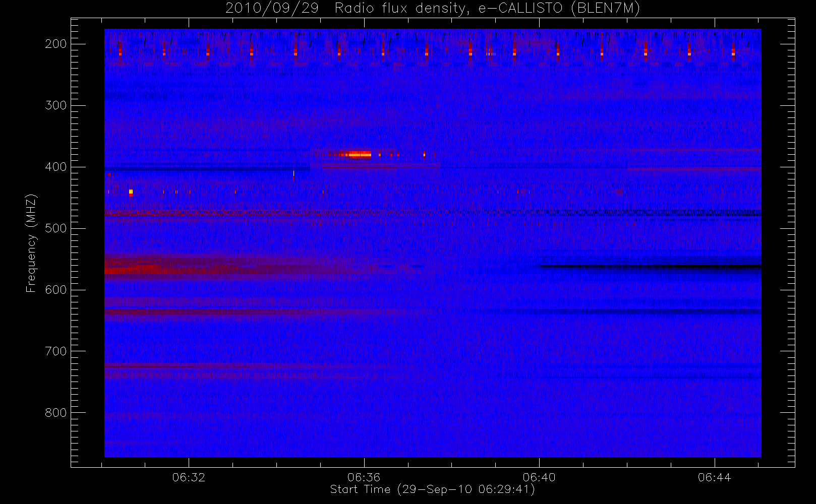
Task: Click the 06:40 time tick label
Action: (539, 477)
